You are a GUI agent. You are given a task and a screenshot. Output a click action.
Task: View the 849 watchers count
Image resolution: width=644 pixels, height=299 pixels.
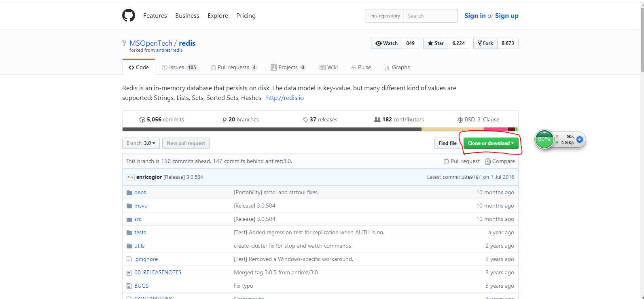click(410, 43)
